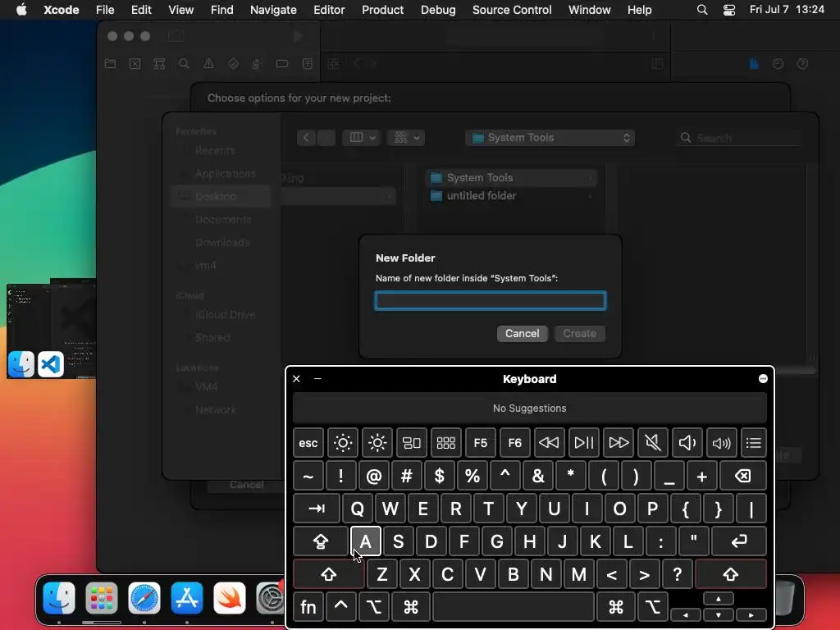Open the Navigate menu

coord(273,10)
